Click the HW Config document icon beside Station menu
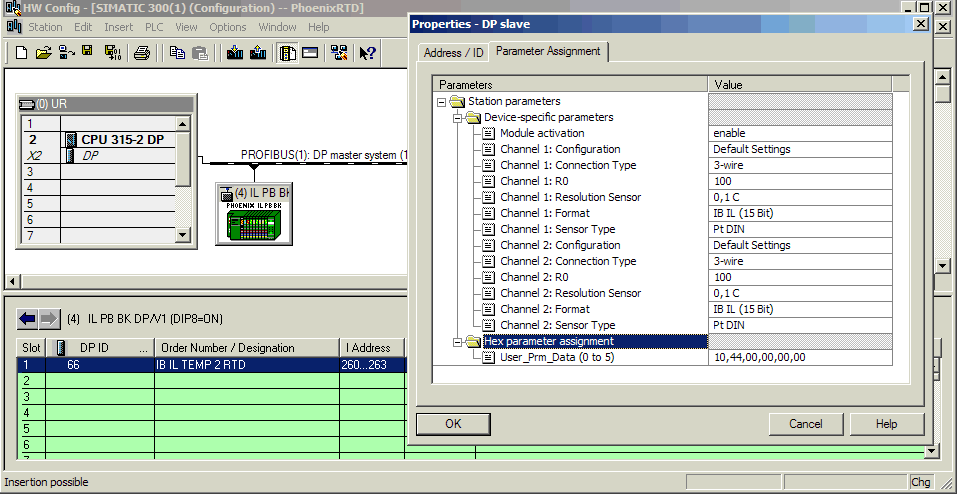 coord(14,27)
